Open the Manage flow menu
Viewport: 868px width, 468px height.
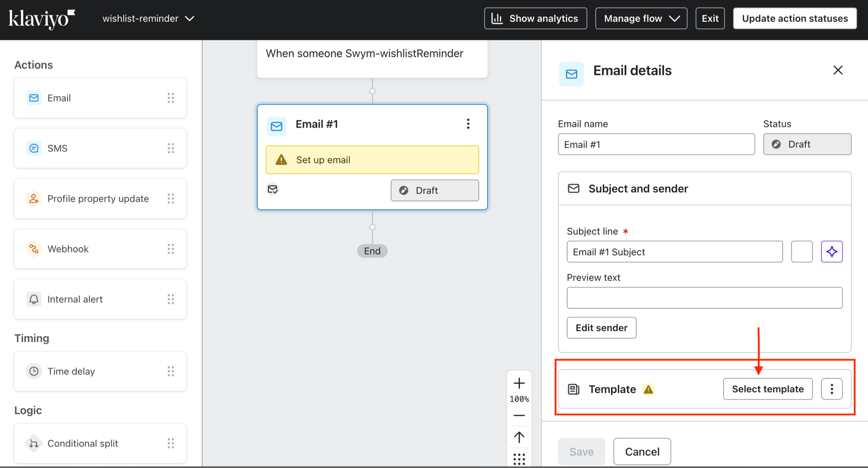point(641,19)
